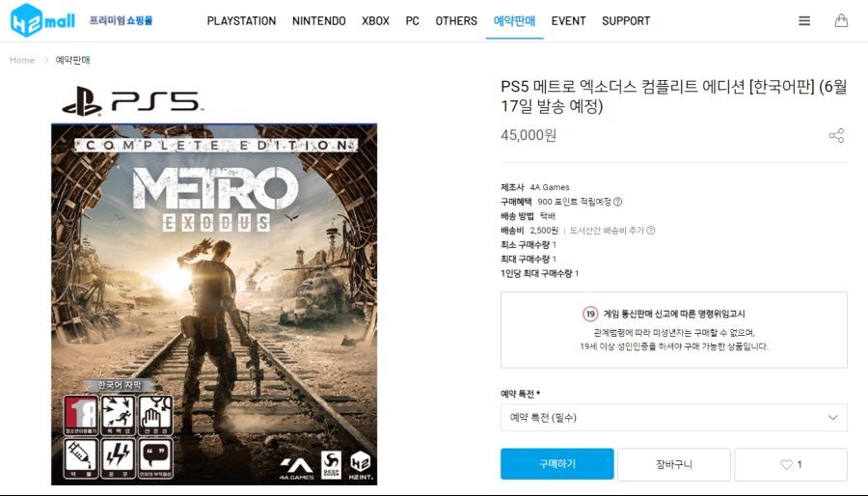Select the 예약판매 tab
Image resolution: width=868 pixels, height=496 pixels.
click(514, 21)
